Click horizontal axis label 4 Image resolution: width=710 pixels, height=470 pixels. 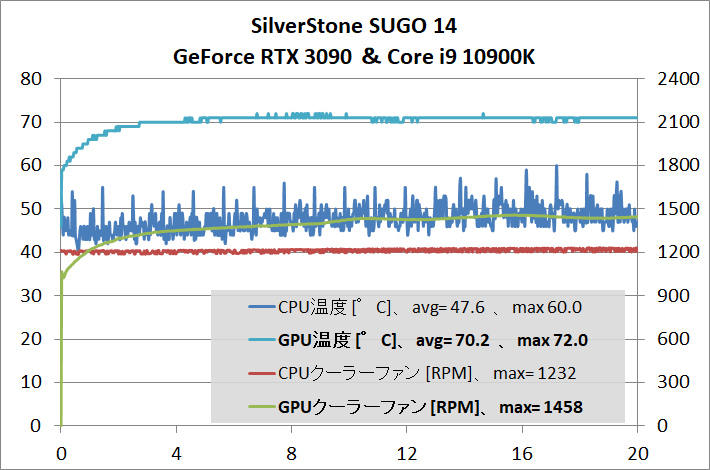coord(176,453)
